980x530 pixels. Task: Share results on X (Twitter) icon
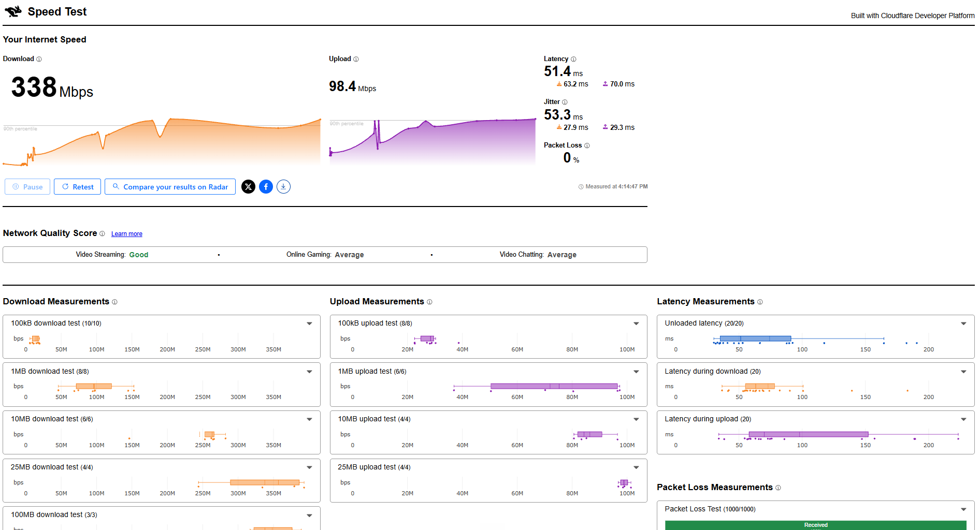(x=249, y=187)
